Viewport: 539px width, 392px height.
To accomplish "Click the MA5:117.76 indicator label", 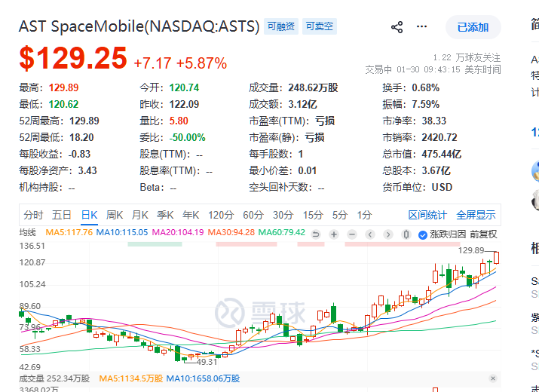I will tap(69, 232).
